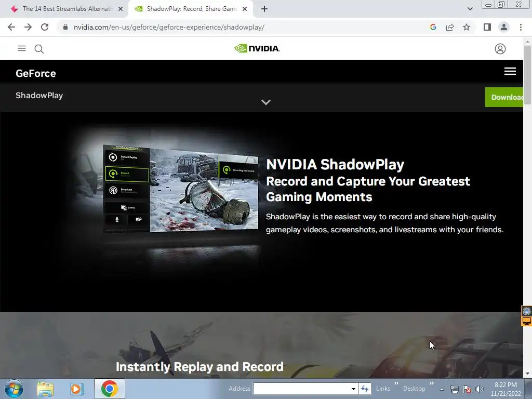Click the ShadowPlay overlay hero image
Viewport: 532px width, 399px height.
180,189
